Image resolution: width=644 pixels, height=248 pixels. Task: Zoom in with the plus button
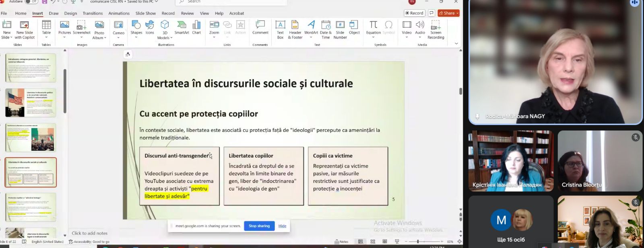pos(442,242)
